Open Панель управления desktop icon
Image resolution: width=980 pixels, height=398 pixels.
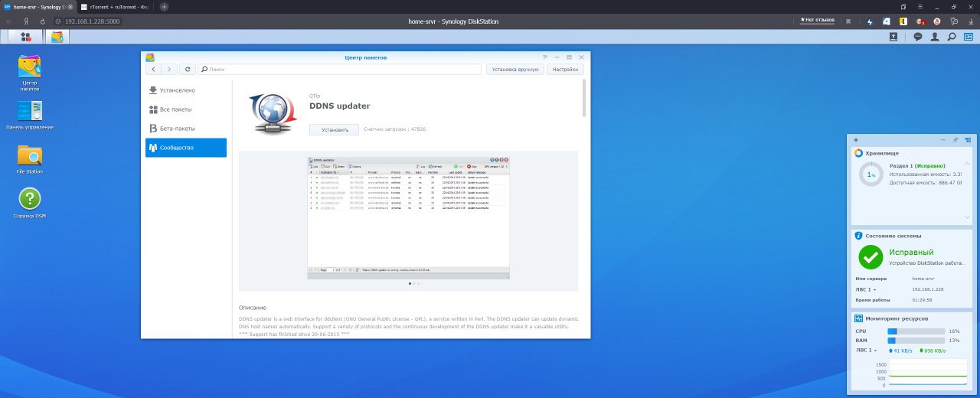pos(30,115)
